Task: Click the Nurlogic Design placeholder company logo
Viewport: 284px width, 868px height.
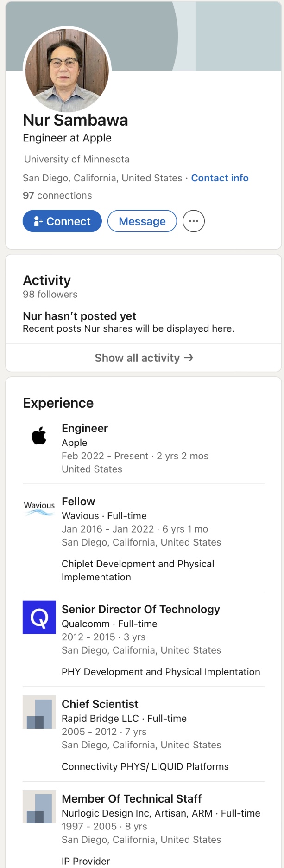Action: pyautogui.click(x=39, y=807)
